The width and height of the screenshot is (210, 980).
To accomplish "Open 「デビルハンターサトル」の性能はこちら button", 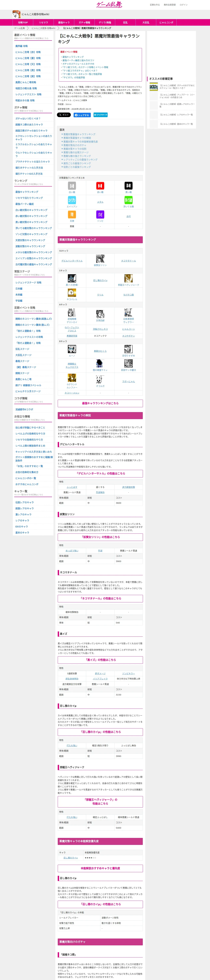I will click(x=100, y=474).
